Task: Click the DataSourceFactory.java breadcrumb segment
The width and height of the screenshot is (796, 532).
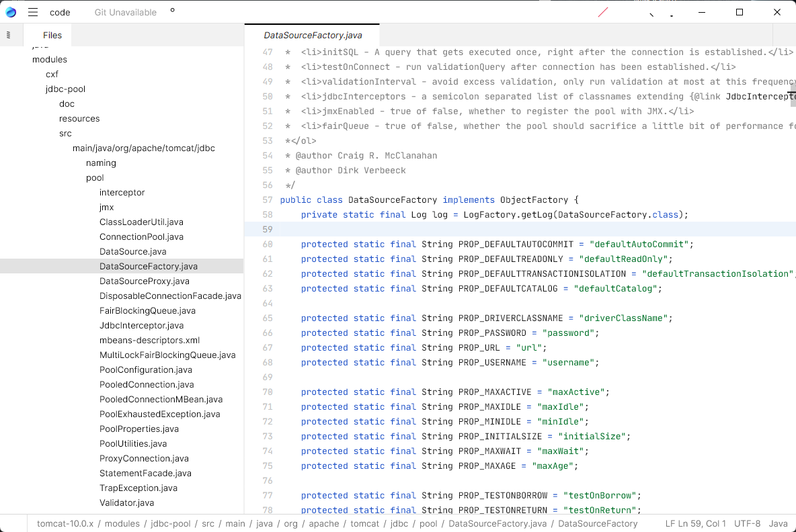Action: pyautogui.click(x=497, y=523)
